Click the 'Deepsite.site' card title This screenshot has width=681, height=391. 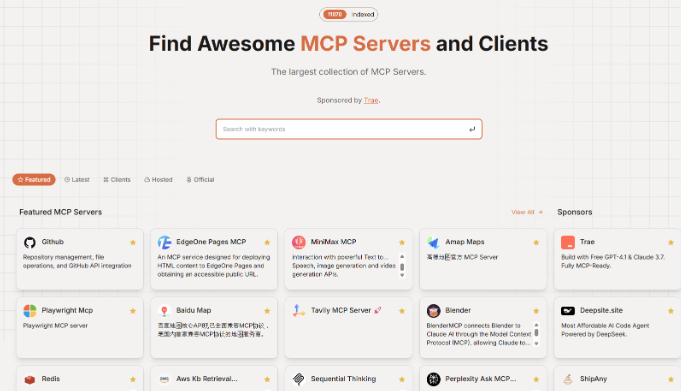coord(601,310)
